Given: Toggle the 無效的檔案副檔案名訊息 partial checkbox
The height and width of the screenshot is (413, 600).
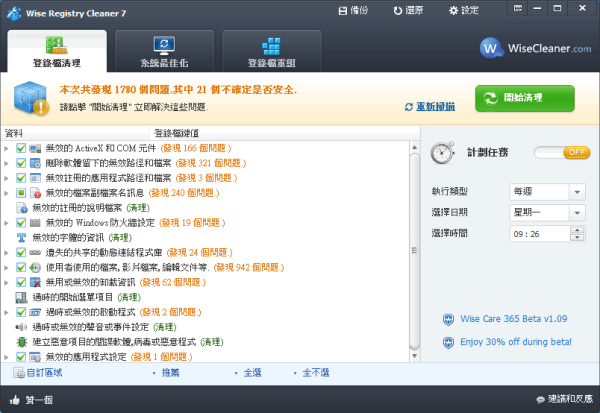Looking at the screenshot, I should pos(21,193).
